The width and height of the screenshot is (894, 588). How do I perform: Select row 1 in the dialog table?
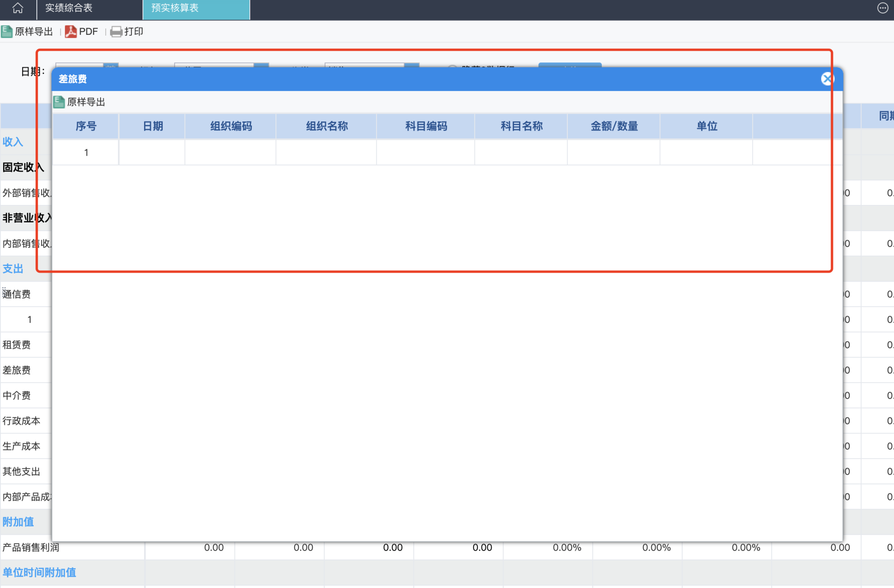click(x=86, y=153)
